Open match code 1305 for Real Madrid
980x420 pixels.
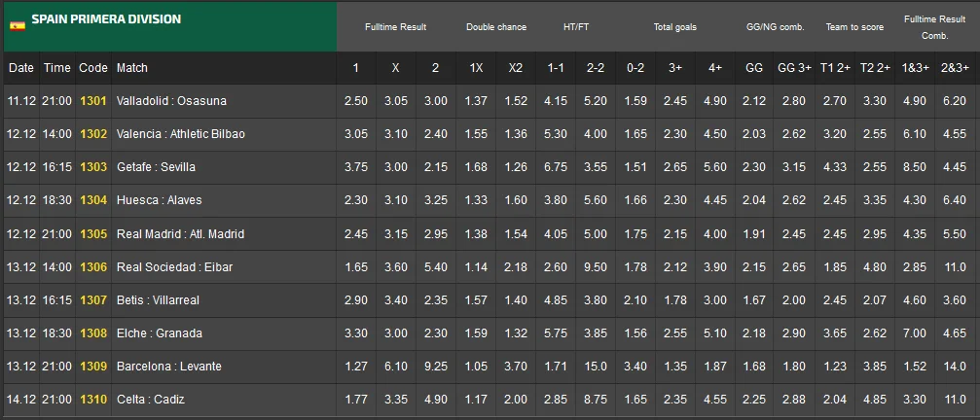(93, 233)
